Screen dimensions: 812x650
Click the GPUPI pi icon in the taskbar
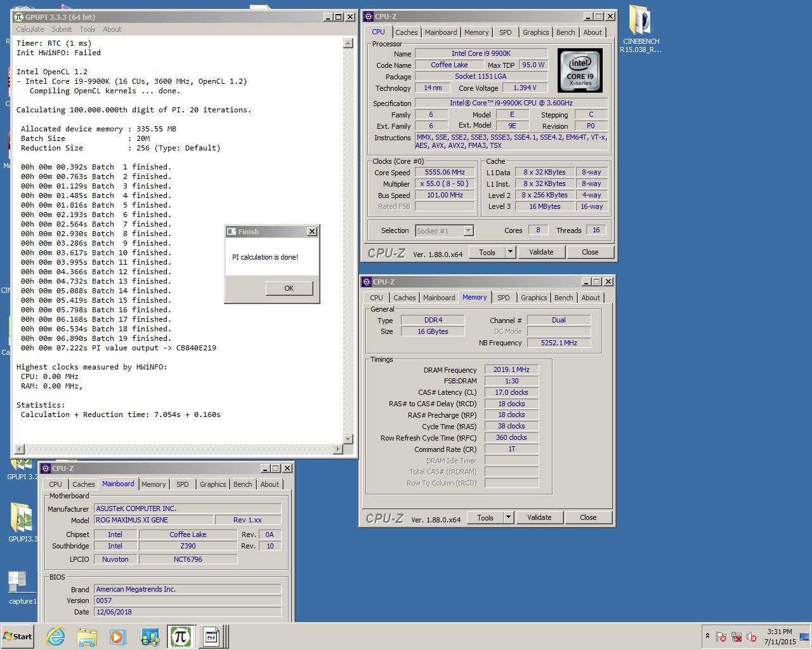click(x=181, y=637)
